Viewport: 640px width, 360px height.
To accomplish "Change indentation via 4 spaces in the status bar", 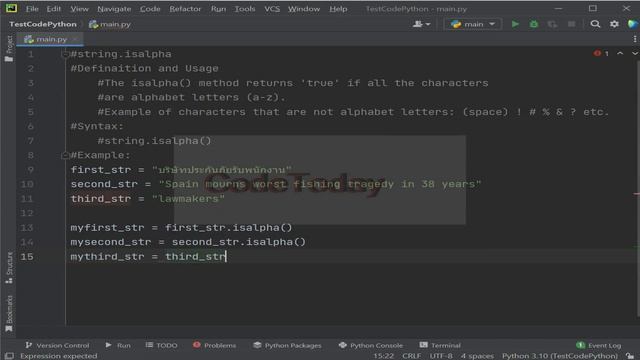I will pos(477,356).
